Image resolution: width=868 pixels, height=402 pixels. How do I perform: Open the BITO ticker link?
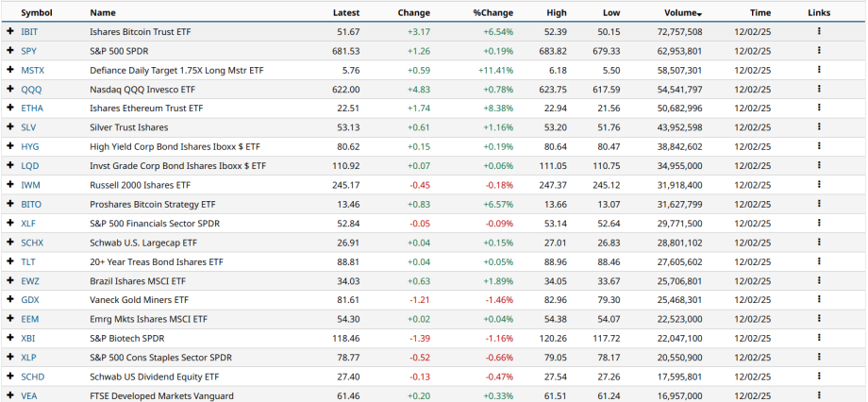(31, 204)
